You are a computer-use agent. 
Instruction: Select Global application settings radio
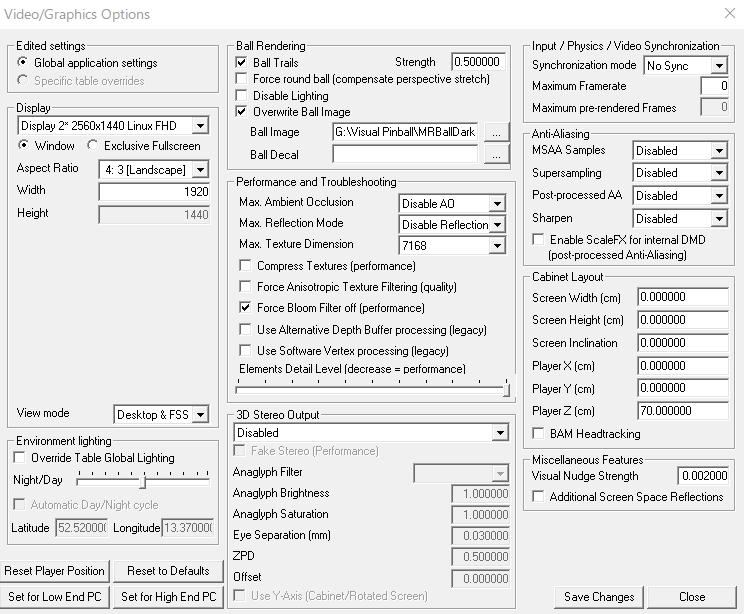[22, 62]
